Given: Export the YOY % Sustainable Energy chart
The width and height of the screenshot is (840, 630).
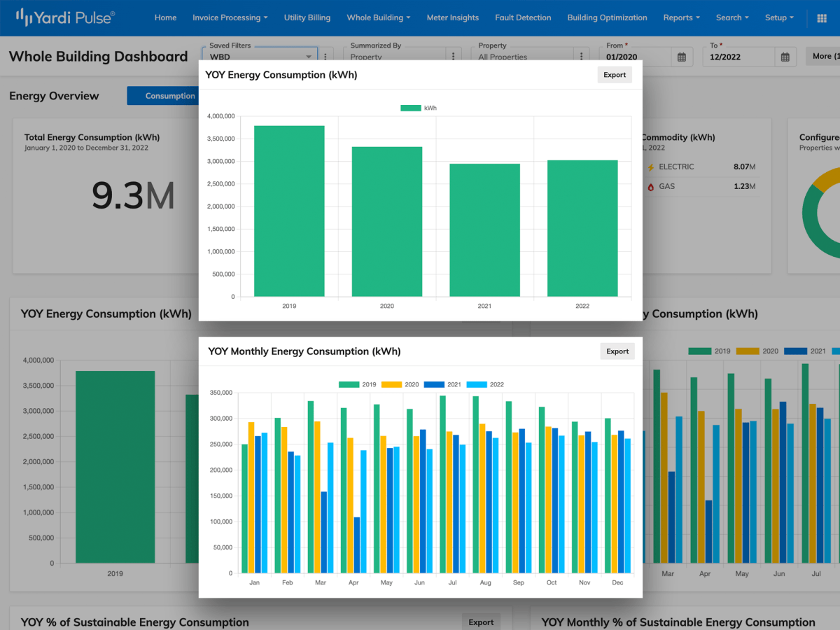Looking at the screenshot, I should coord(481,622).
